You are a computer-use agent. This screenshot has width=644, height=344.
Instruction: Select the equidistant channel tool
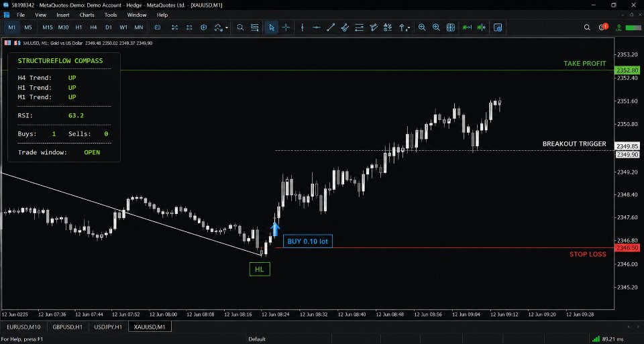(345, 27)
